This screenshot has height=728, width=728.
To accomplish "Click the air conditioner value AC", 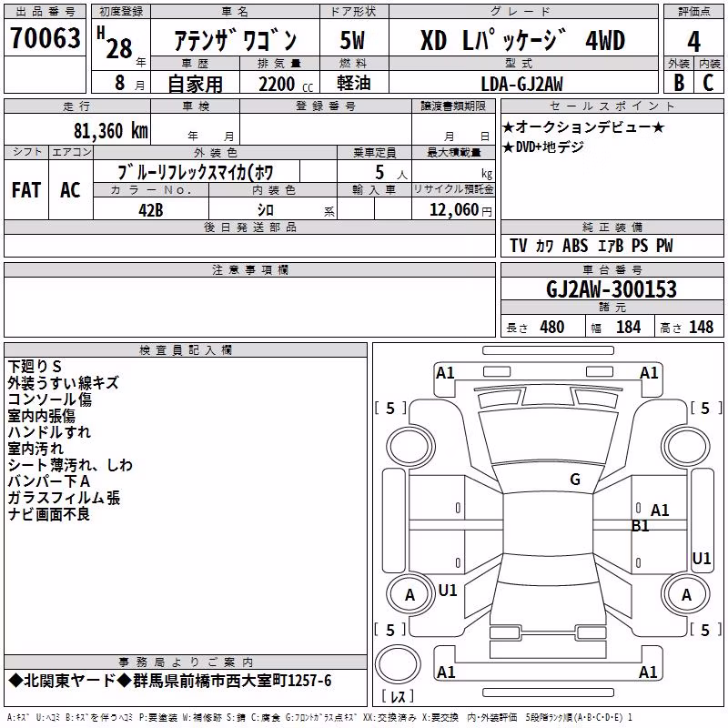I will 70,190.
